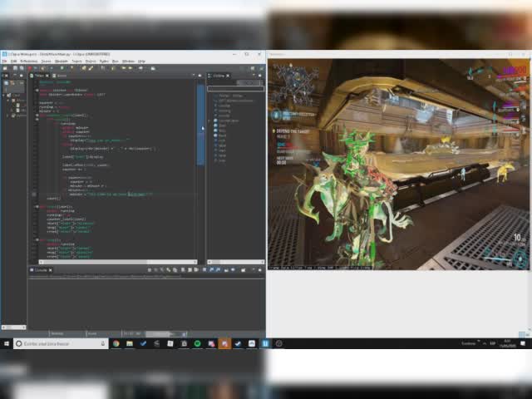Collapse the import fold marker in editor

point(37,91)
